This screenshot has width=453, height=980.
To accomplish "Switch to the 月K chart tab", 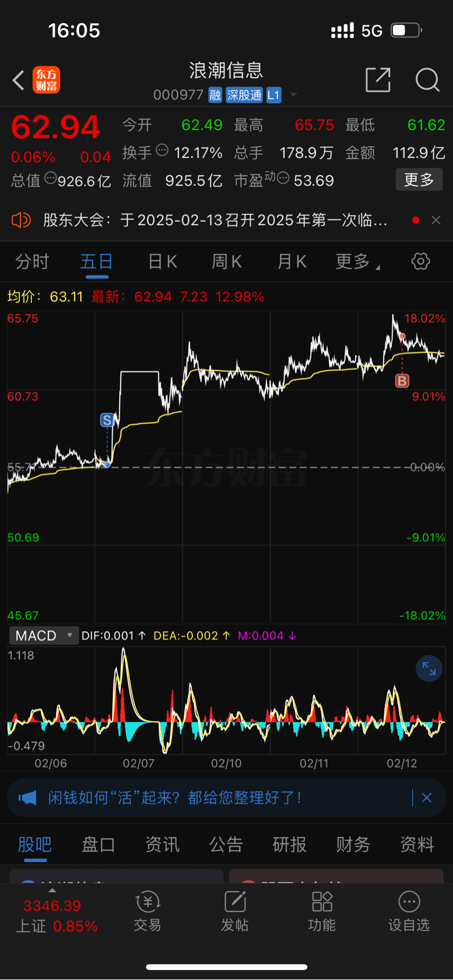I will click(291, 262).
